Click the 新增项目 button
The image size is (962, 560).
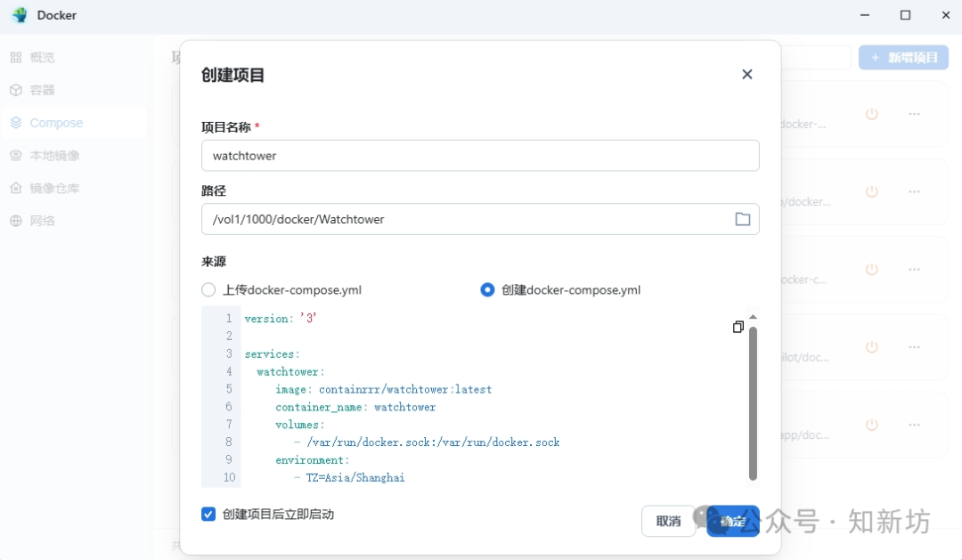click(903, 58)
